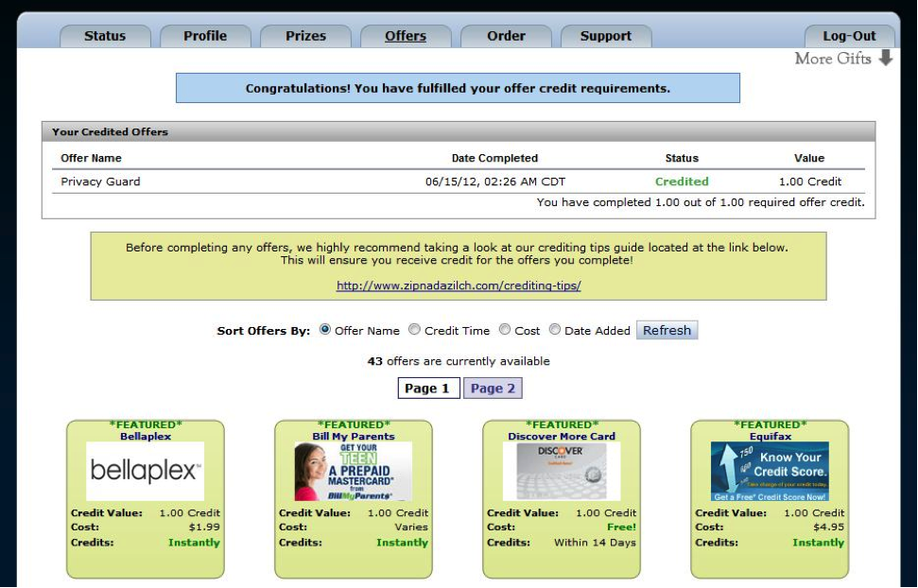Open the crediting-tips guide link
This screenshot has height=588, width=918.
[x=459, y=285]
